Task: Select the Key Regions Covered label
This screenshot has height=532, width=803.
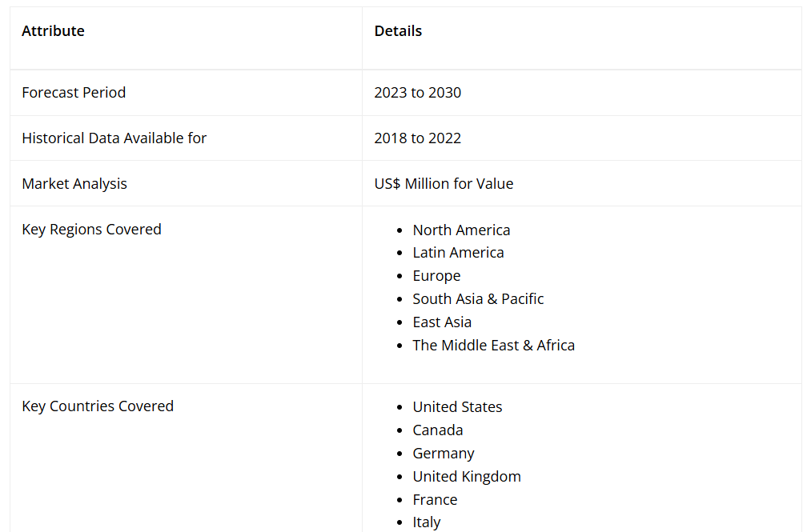Action: coord(91,230)
